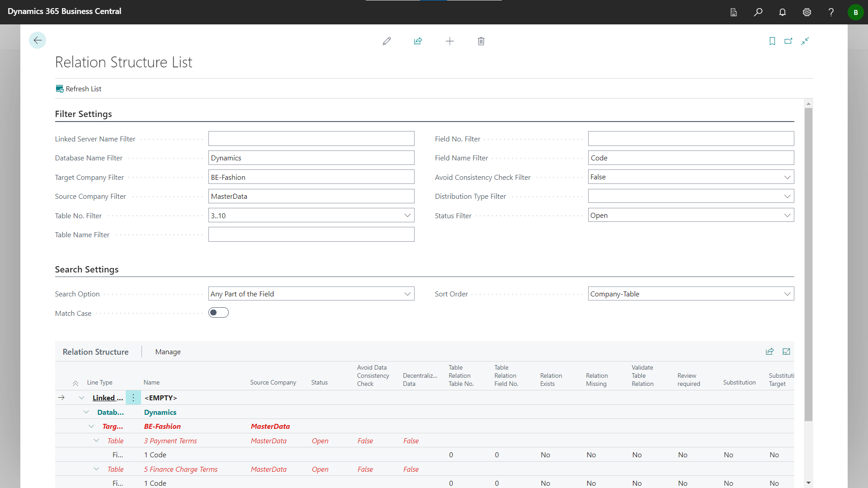Collapse the Linked Server row
Screen dimensions: 868x488
tap(81, 398)
